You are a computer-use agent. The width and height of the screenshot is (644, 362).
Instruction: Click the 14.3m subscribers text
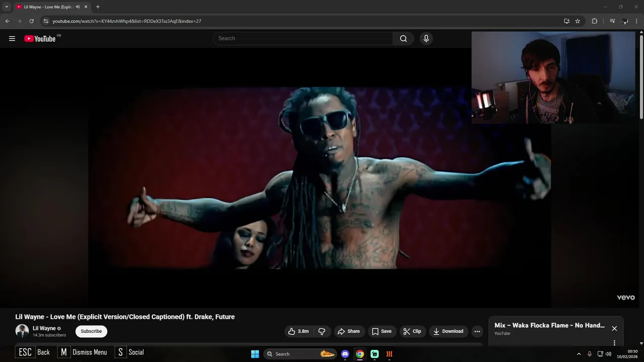(x=49, y=335)
